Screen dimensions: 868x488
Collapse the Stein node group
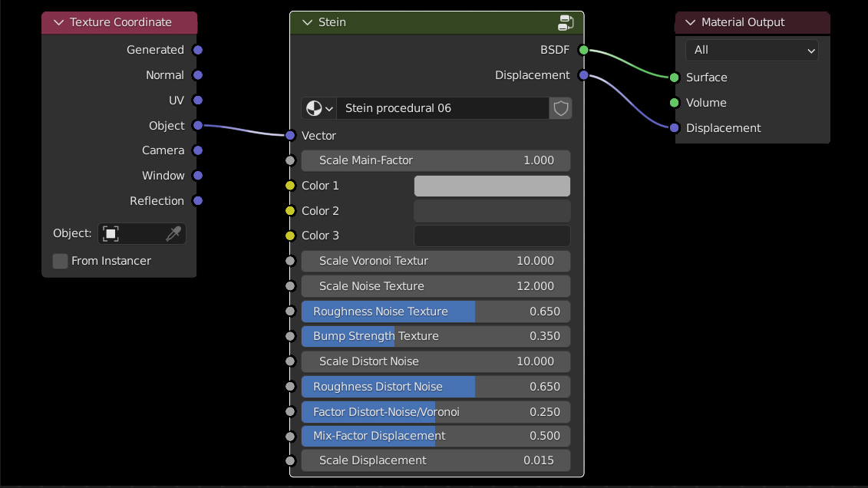coord(308,22)
